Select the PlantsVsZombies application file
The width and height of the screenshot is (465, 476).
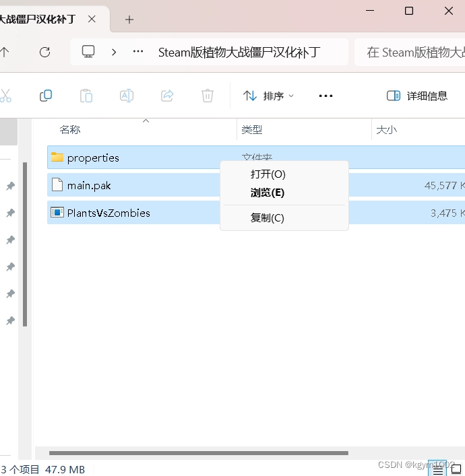click(256, 213)
